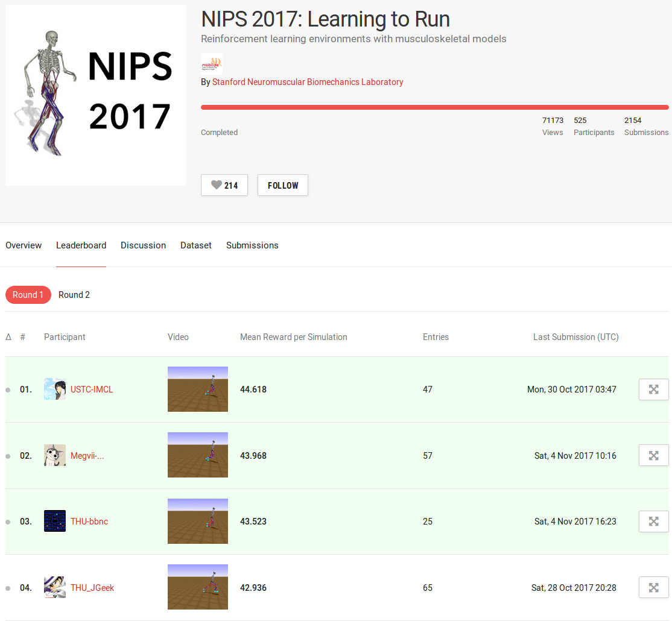Play the THU_JGeek simulation video thumbnail
The height and width of the screenshot is (621, 672).
click(x=198, y=587)
